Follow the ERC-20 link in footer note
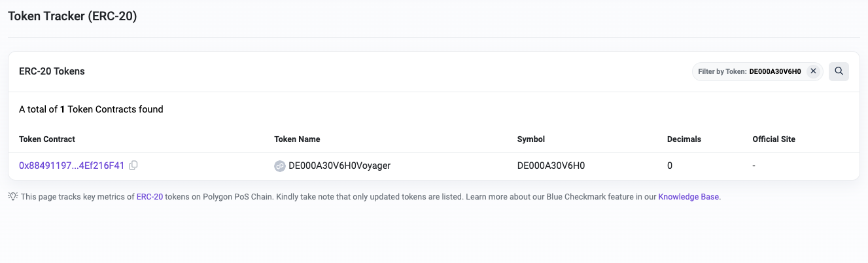Screen dimensions: 868x263 tap(149, 196)
